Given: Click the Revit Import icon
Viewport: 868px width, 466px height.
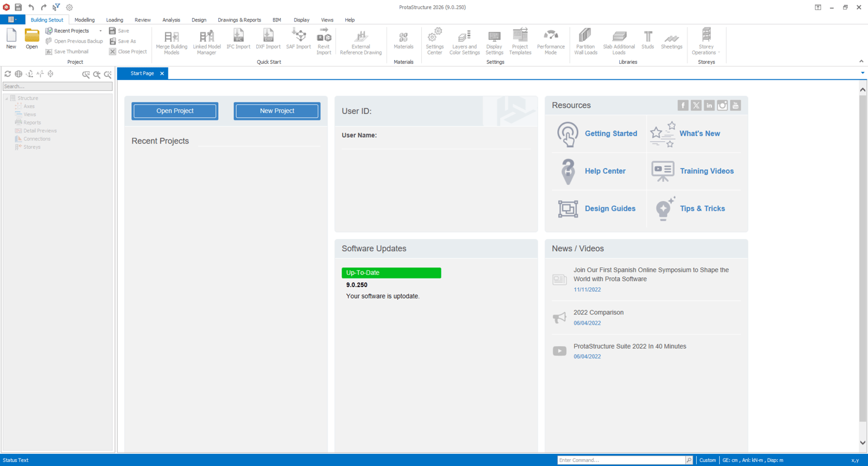Looking at the screenshot, I should coord(323,42).
